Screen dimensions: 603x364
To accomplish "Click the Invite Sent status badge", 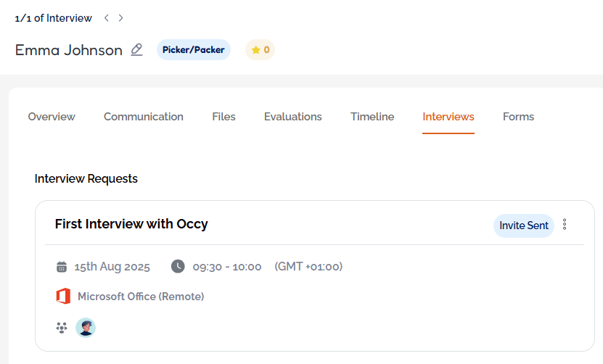I will point(524,226).
